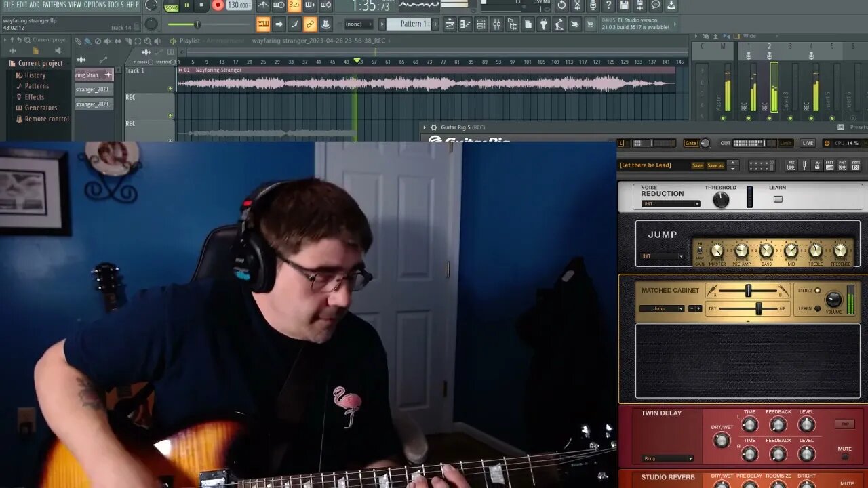Click Twin Delay TAP button
Viewport: 868px width, 488px height.
click(845, 424)
